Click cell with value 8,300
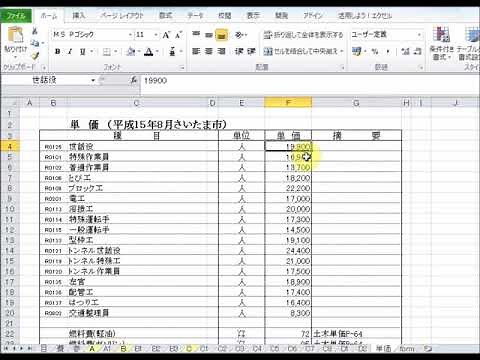 click(x=288, y=313)
